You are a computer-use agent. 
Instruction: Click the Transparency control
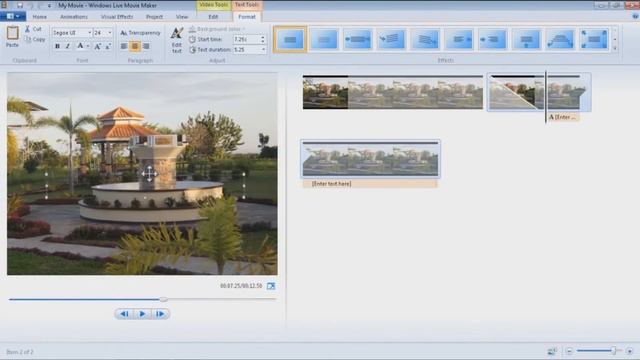[x=140, y=33]
